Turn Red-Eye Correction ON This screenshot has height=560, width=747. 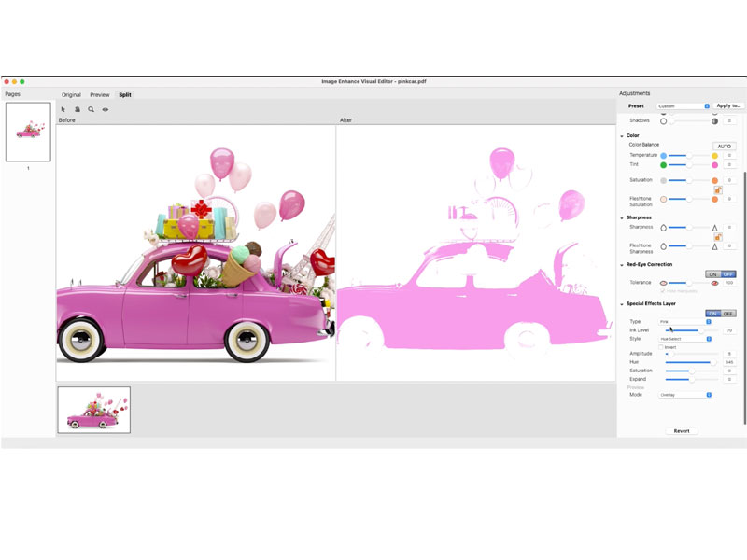click(x=712, y=273)
